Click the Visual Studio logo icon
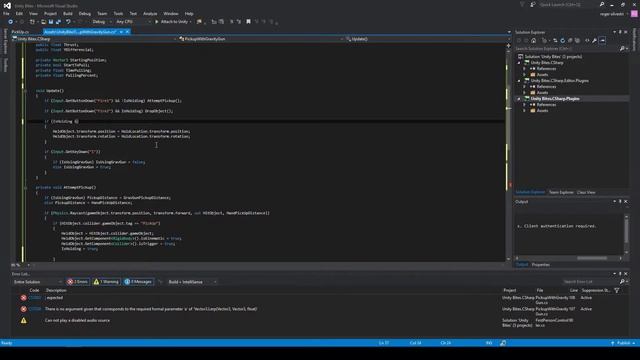 click(7, 5)
